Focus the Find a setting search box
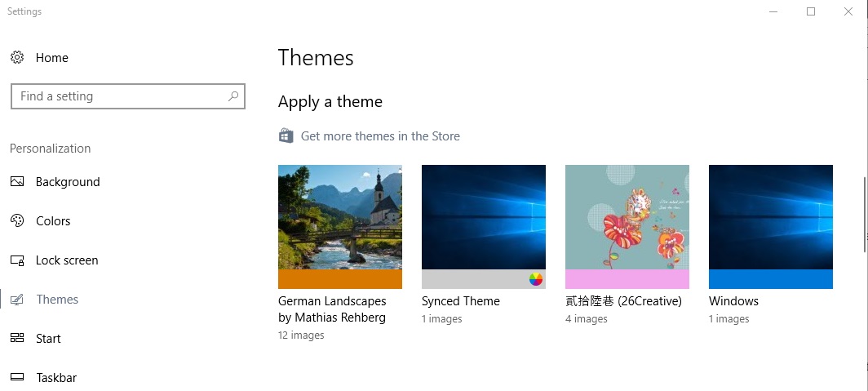The image size is (868, 391). coord(128,96)
